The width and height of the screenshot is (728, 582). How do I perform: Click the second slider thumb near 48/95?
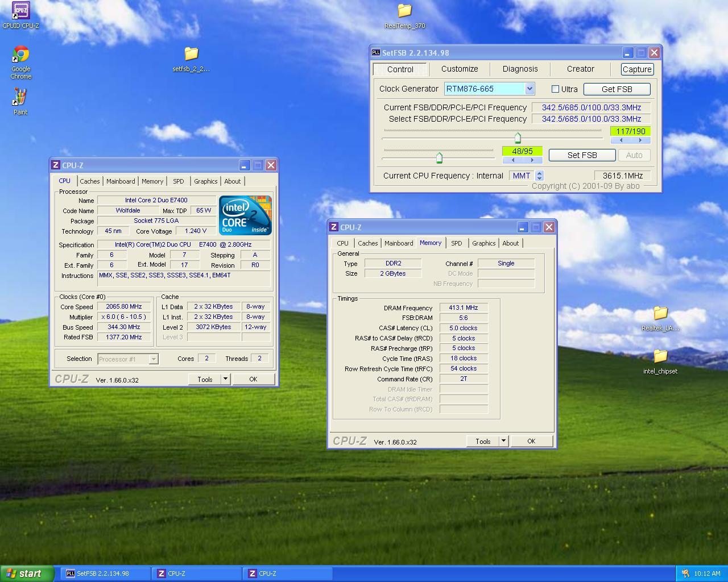439,157
